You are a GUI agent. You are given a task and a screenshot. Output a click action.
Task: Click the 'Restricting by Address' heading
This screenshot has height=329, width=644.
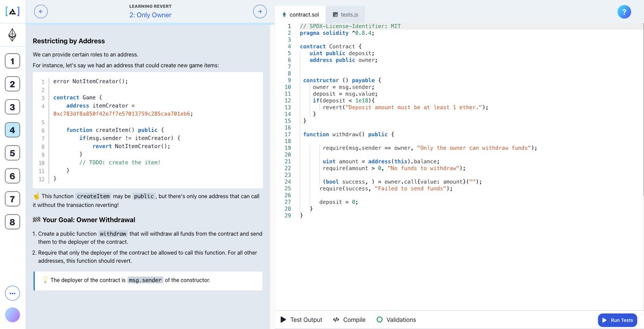69,41
